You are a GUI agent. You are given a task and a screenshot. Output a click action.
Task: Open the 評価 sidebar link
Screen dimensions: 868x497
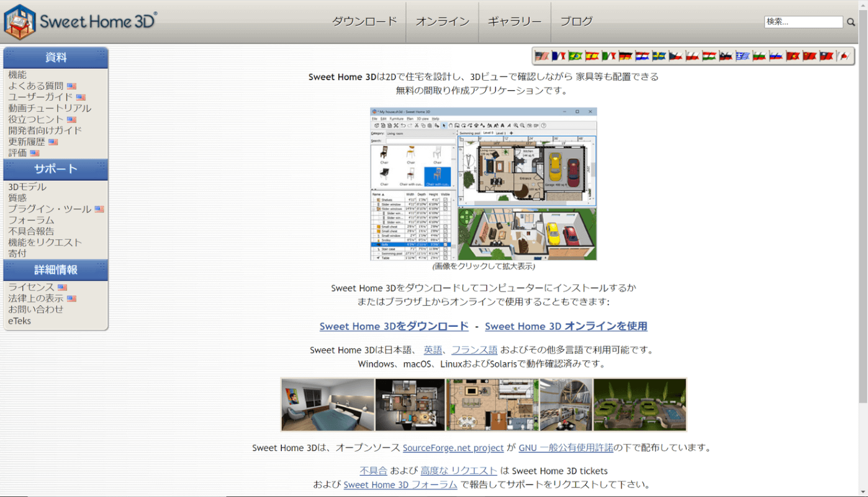(17, 153)
